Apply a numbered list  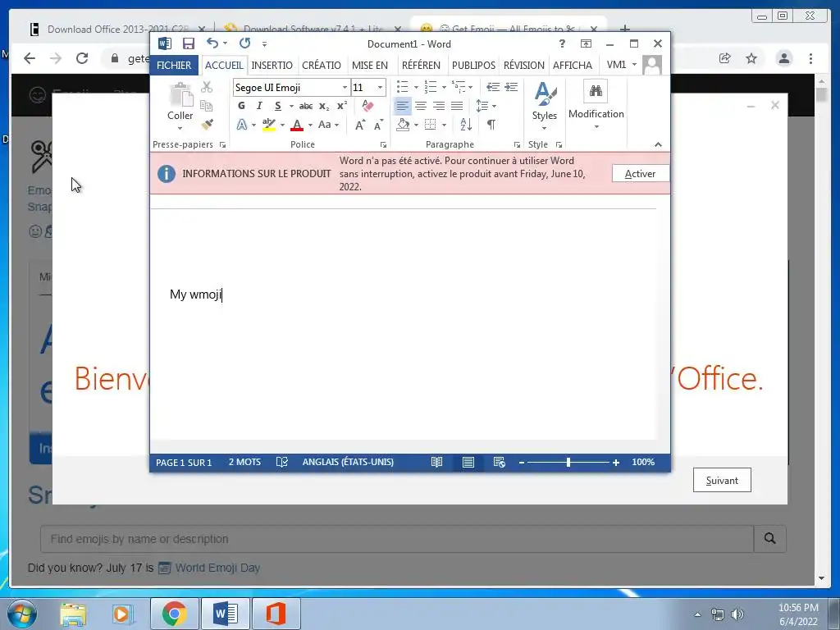(430, 87)
